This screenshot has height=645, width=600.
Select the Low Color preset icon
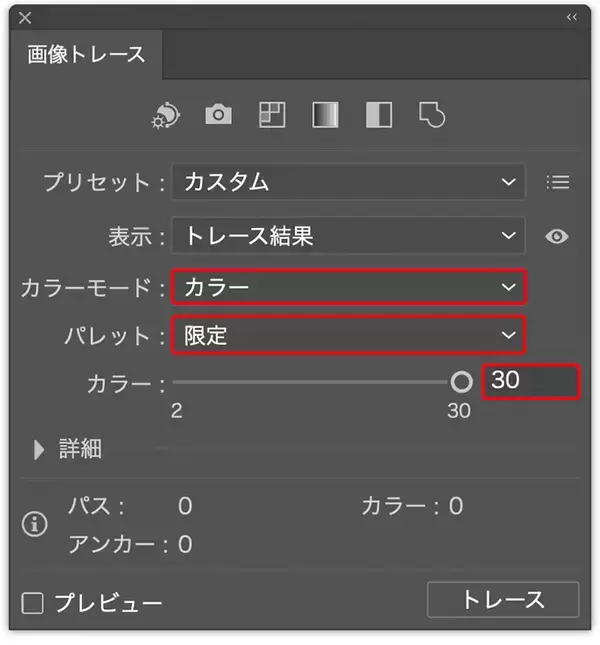(x=272, y=115)
